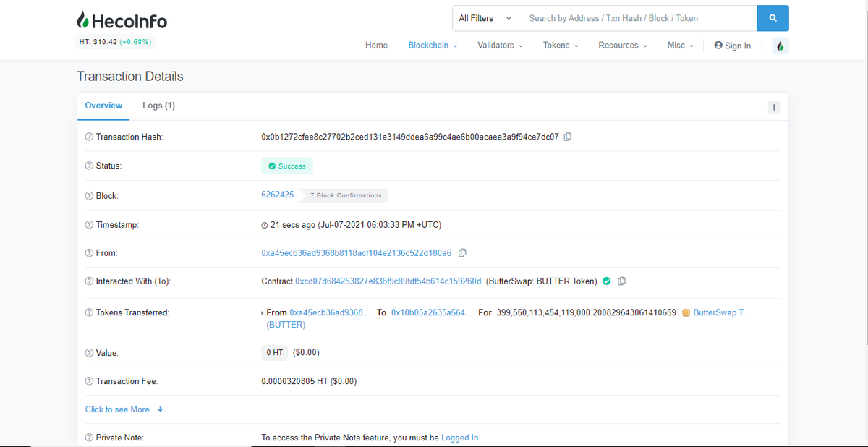The width and height of the screenshot is (868, 447).
Task: Click help icon next to Block
Action: [89, 196]
